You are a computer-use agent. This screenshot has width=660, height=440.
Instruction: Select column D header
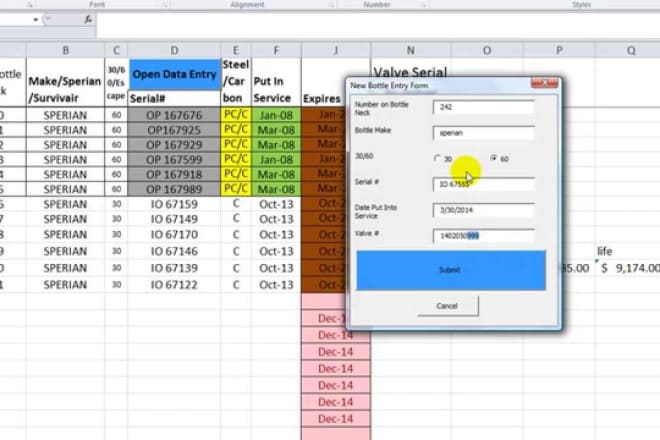pyautogui.click(x=174, y=51)
